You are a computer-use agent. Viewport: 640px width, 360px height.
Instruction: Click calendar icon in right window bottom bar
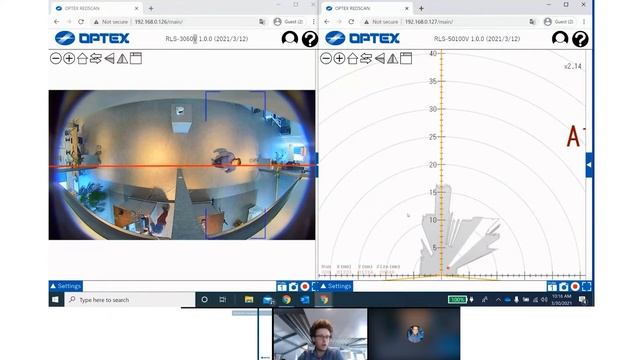pyautogui.click(x=552, y=287)
